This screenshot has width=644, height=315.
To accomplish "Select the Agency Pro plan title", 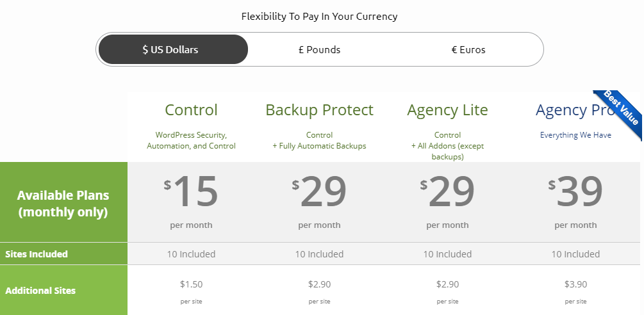I will click(x=575, y=110).
